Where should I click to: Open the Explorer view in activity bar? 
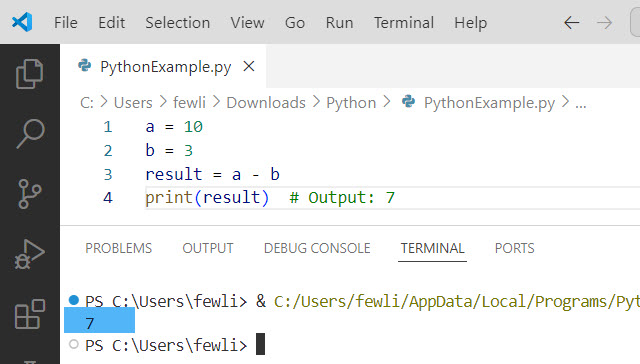point(29,74)
